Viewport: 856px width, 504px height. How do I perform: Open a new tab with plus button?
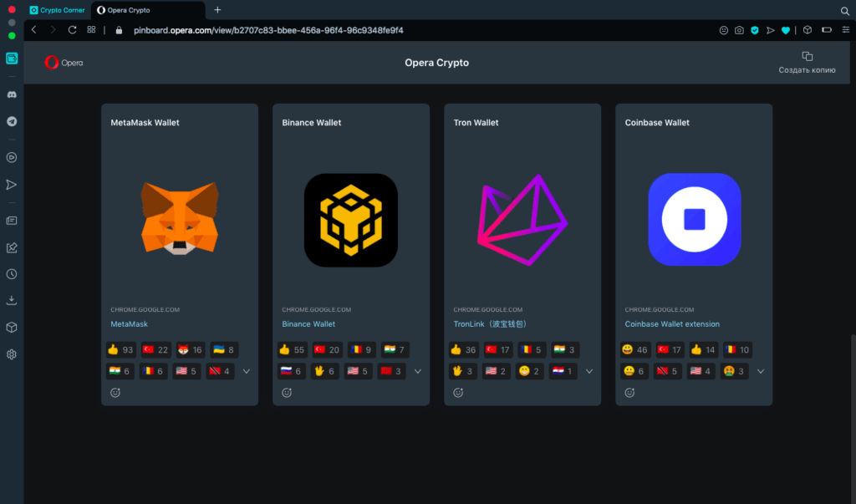pos(217,10)
